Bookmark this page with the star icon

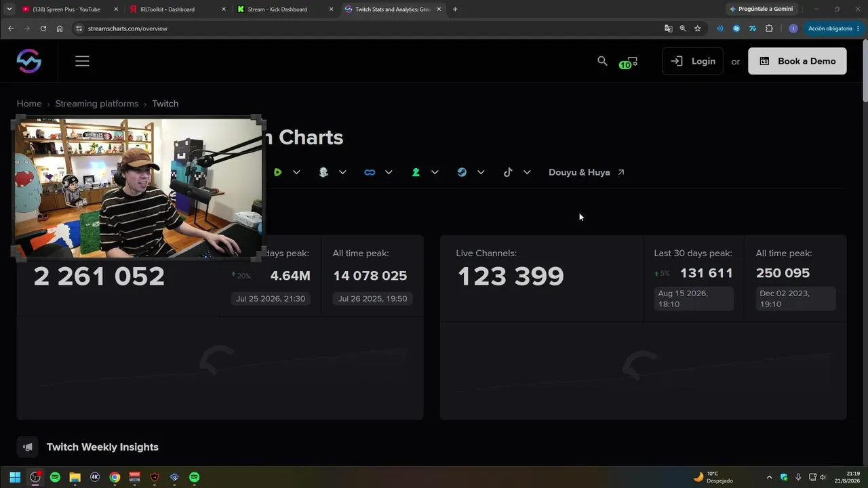697,28
